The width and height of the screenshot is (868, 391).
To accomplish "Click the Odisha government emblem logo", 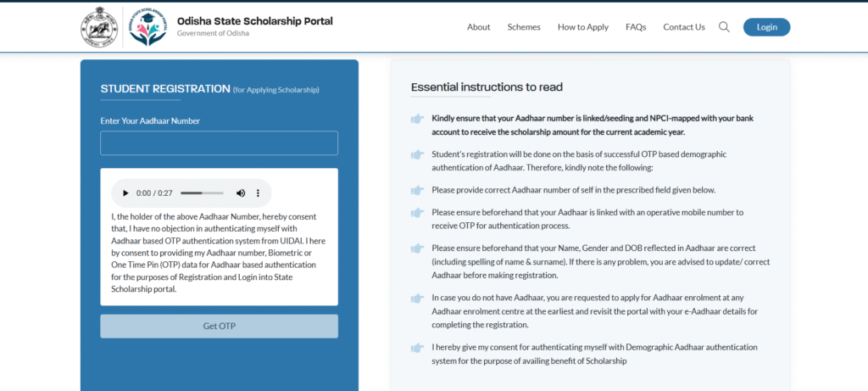I will [x=100, y=26].
